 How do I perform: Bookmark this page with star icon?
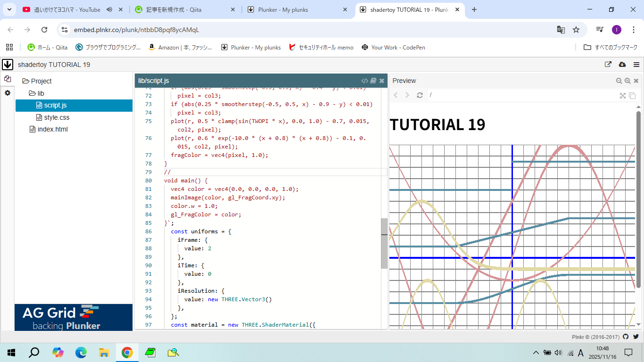pos(576,30)
